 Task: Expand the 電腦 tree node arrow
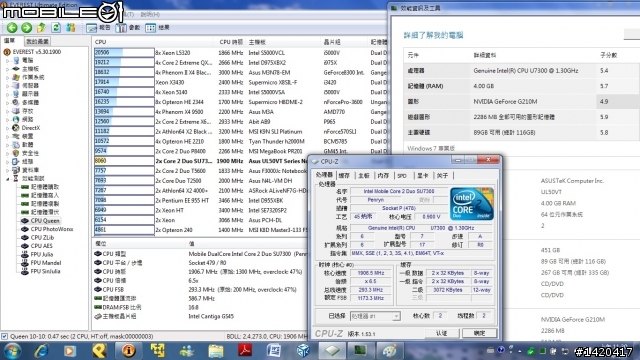(7, 60)
